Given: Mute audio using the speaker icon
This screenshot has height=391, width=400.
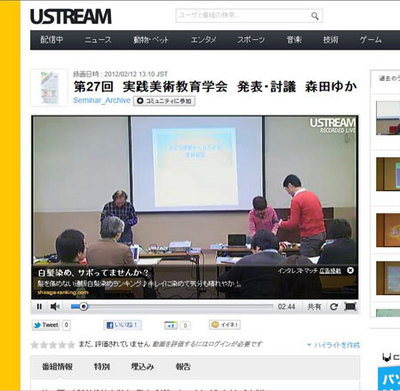Looking at the screenshot, I should click(x=55, y=306).
